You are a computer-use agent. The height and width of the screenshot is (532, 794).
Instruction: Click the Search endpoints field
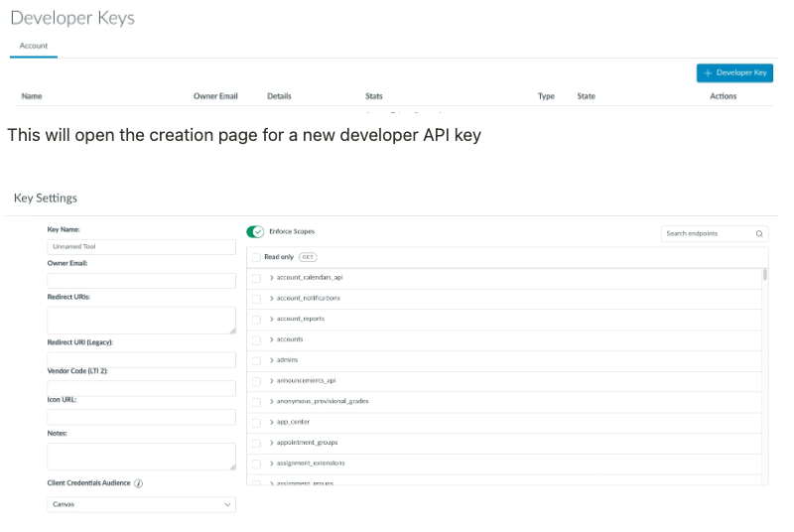715,234
